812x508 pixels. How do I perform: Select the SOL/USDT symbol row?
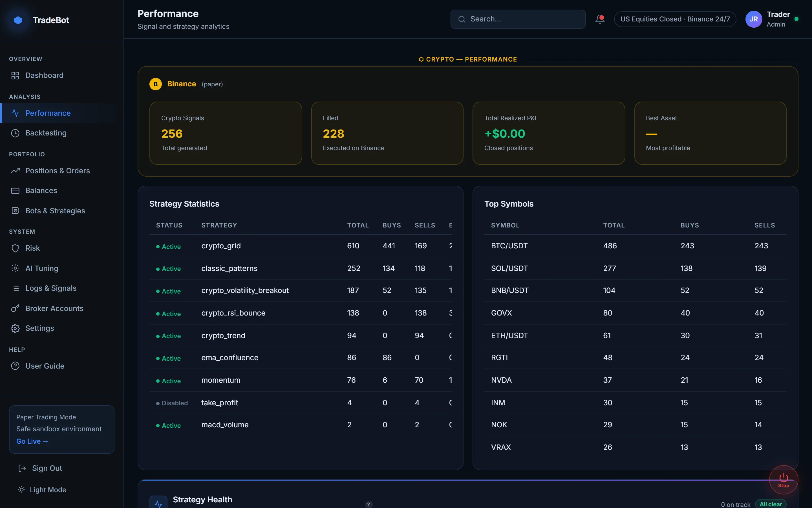click(635, 268)
